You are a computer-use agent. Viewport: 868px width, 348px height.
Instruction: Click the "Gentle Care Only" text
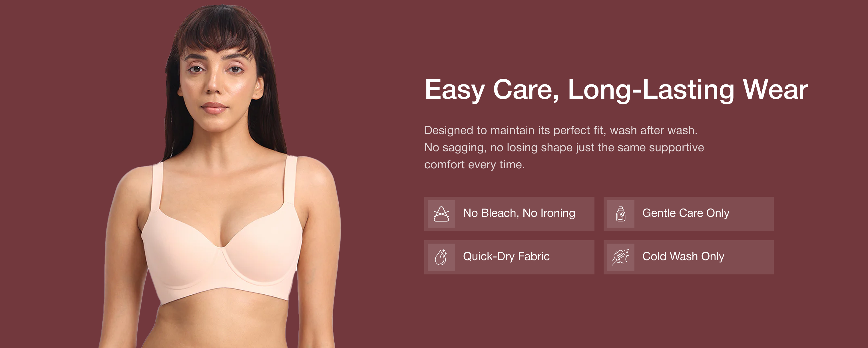point(686,213)
